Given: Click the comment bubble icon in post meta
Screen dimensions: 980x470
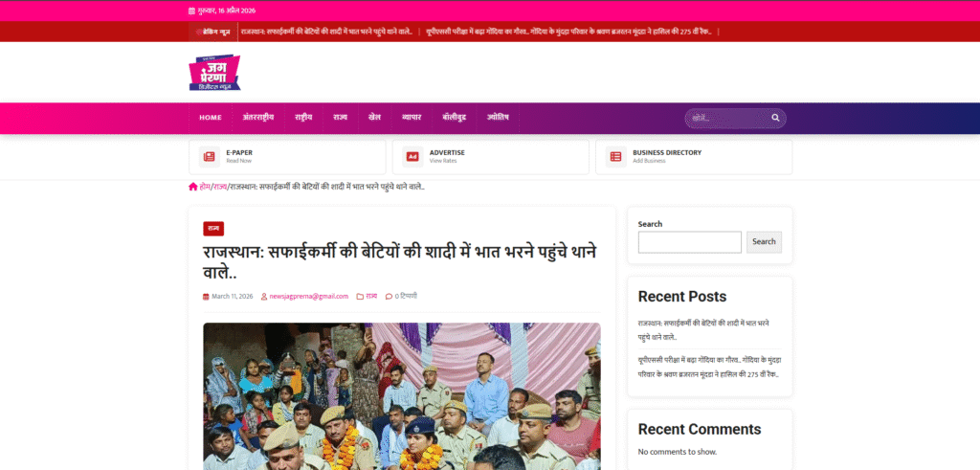Looking at the screenshot, I should tap(389, 297).
